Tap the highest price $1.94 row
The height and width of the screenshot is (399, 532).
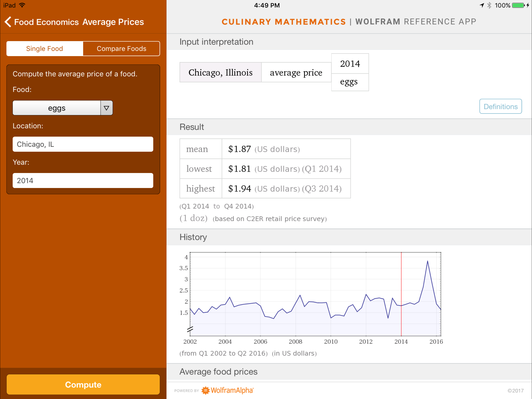click(x=265, y=189)
